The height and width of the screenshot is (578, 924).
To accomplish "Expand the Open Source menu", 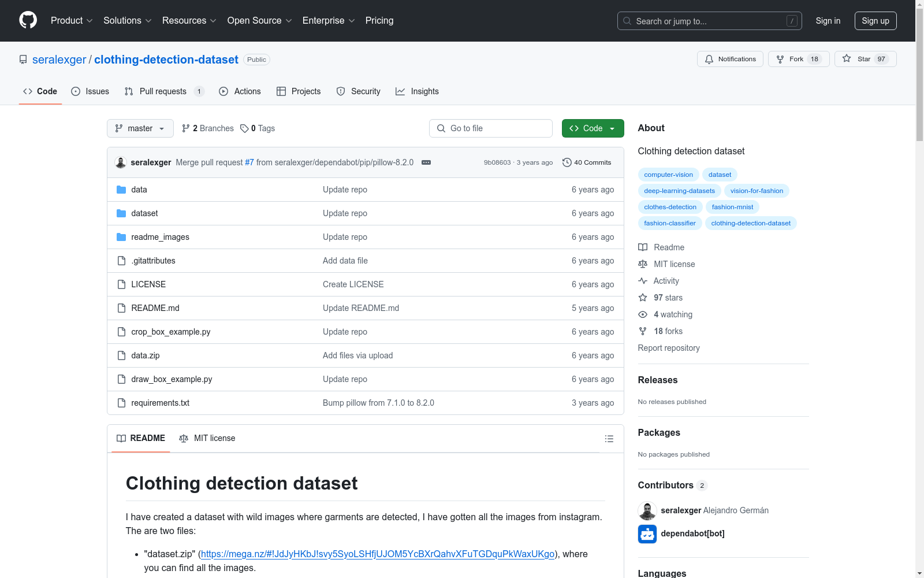I will click(x=260, y=21).
